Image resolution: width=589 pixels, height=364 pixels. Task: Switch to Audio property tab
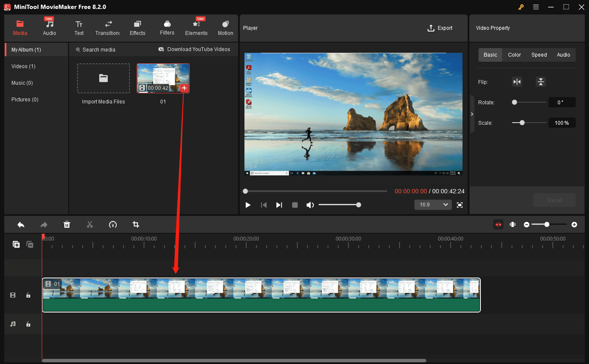coord(563,55)
